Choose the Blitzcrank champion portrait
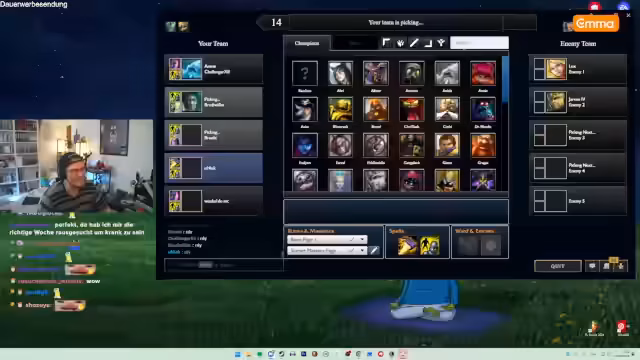Viewport: 640px width, 360px height. (x=340, y=109)
